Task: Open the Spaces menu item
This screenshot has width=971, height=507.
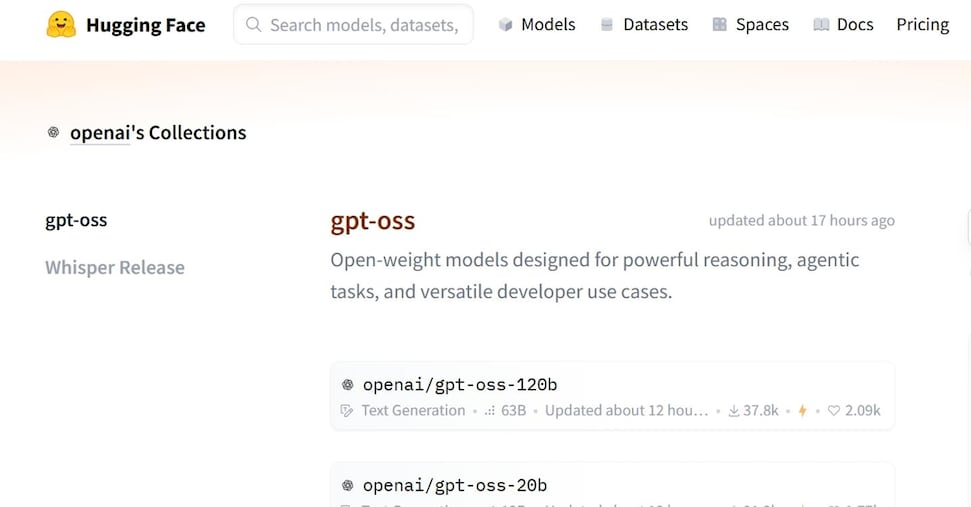Action: click(762, 25)
